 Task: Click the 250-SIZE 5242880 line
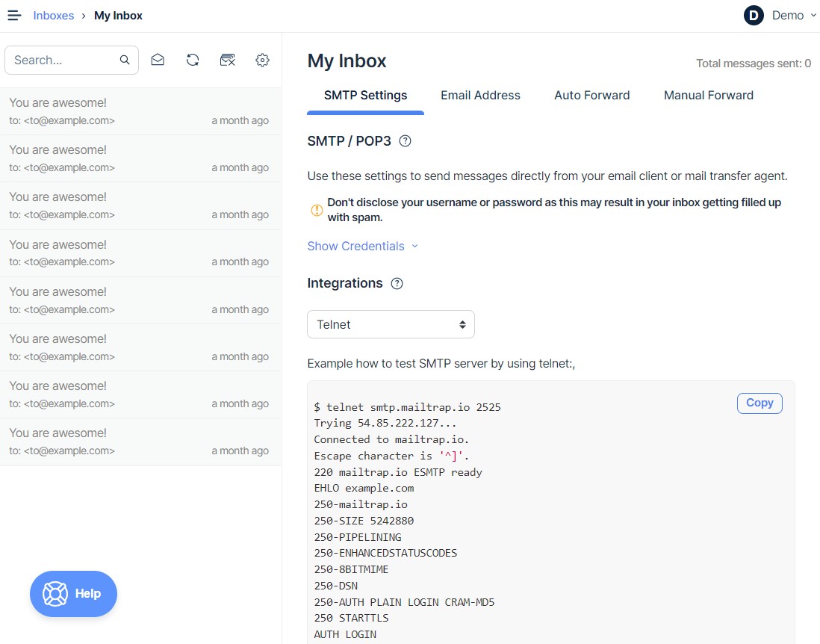point(364,521)
